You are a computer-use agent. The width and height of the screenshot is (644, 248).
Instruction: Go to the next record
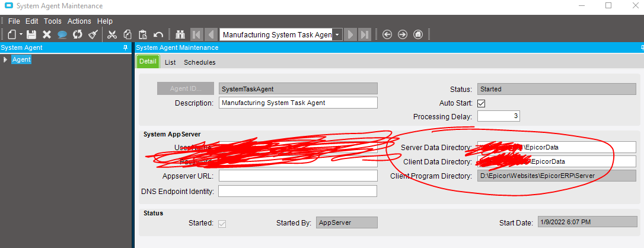(350, 34)
